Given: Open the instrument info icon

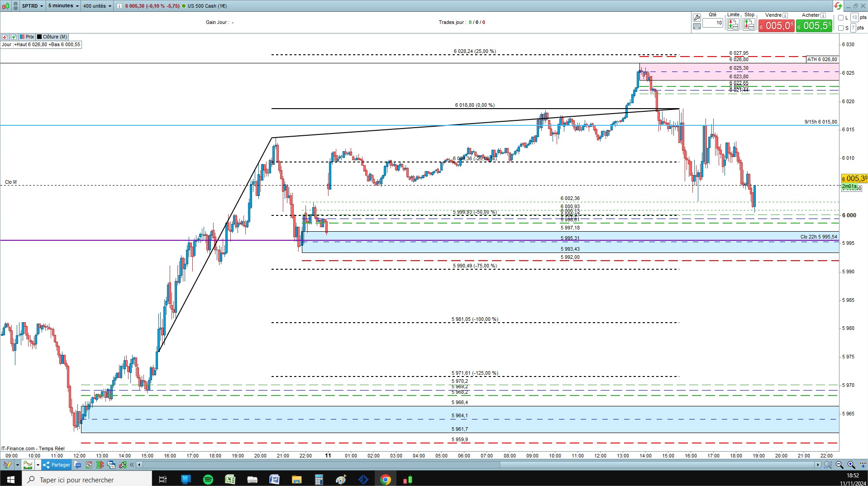Looking at the screenshot, I should tap(119, 6).
